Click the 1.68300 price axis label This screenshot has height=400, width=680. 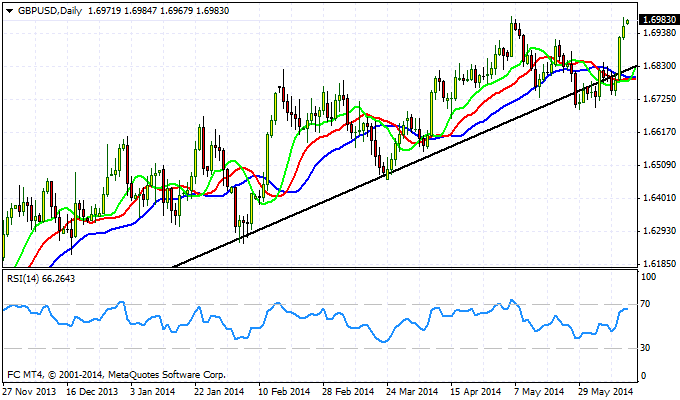[x=660, y=66]
